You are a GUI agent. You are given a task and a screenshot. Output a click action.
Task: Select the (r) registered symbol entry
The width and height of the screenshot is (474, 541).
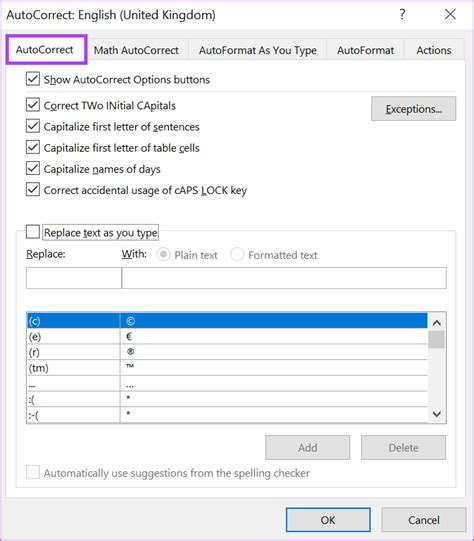227,352
